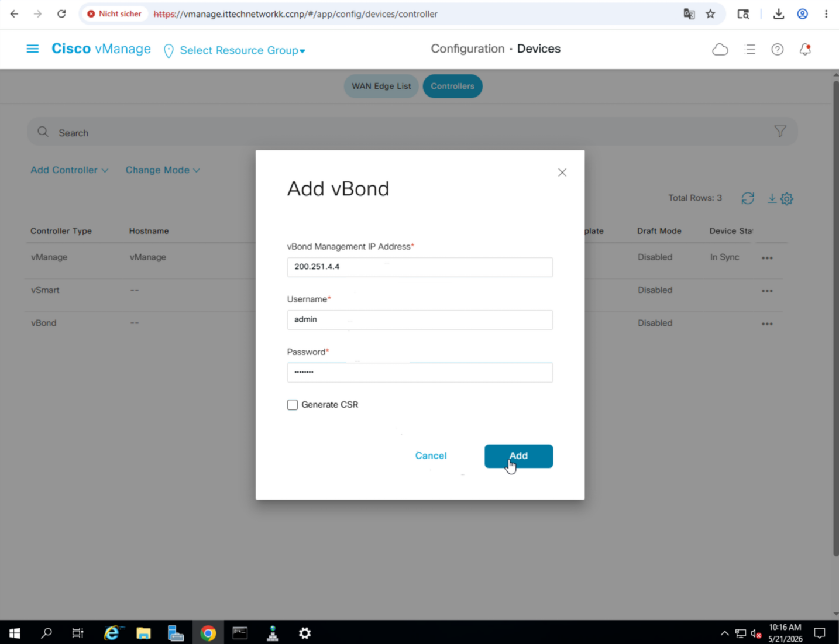Open Internet Explorer from taskbar

tap(111, 633)
